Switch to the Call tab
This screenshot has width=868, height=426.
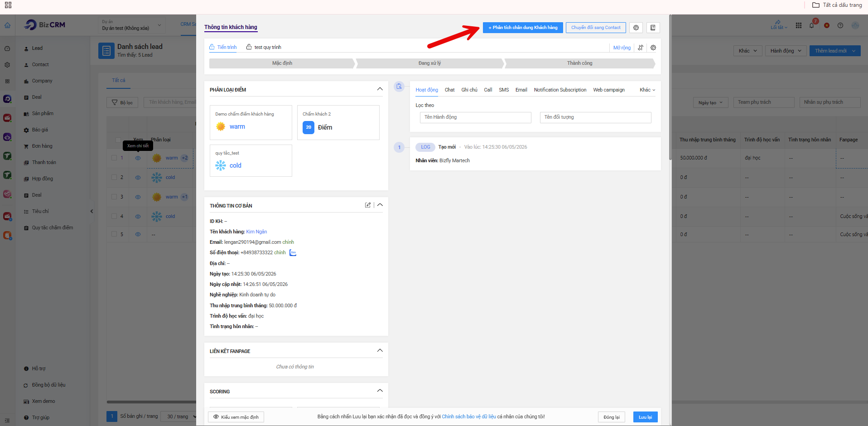pyautogui.click(x=488, y=90)
